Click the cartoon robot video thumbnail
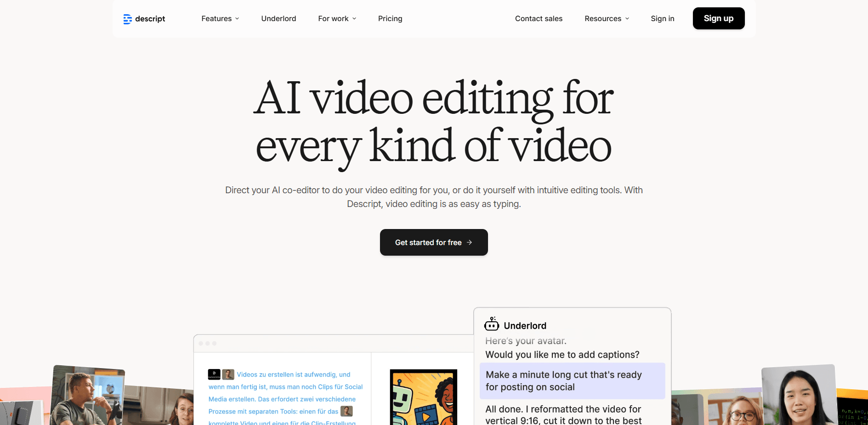 [423, 397]
